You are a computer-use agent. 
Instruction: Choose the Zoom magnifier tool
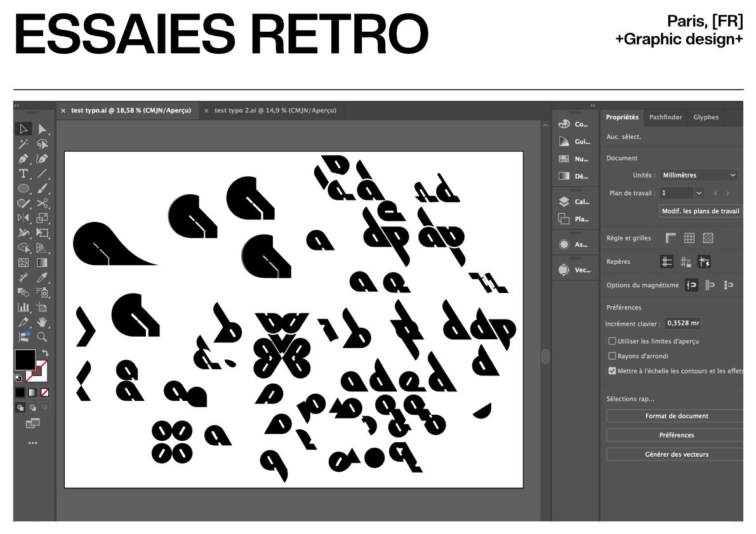click(43, 337)
